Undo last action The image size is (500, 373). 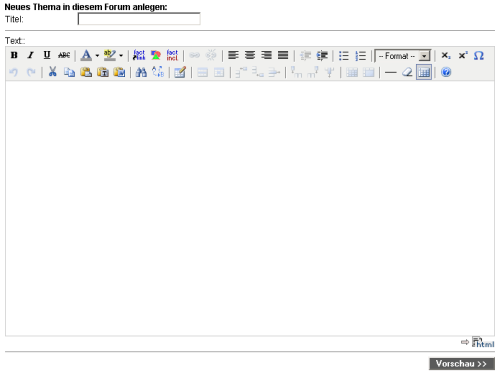14,72
